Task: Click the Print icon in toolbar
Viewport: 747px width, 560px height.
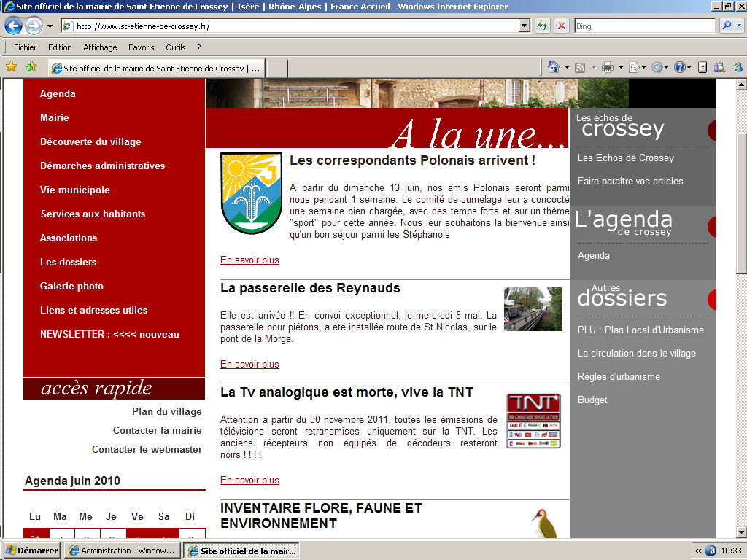Action: (608, 67)
